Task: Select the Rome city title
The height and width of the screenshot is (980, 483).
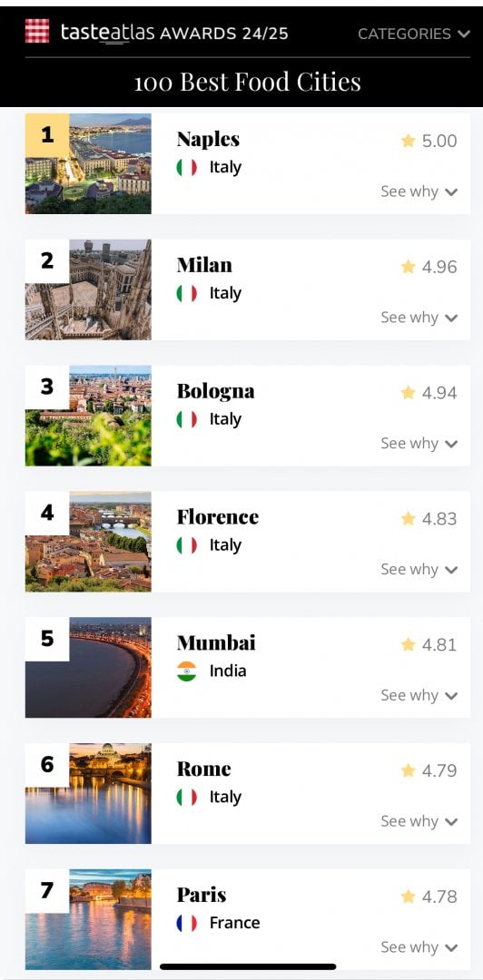Action: [x=204, y=769]
